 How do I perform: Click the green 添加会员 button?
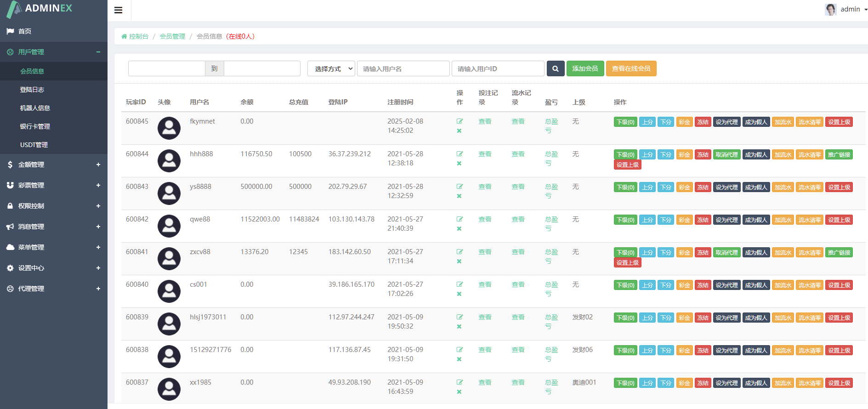(x=585, y=68)
